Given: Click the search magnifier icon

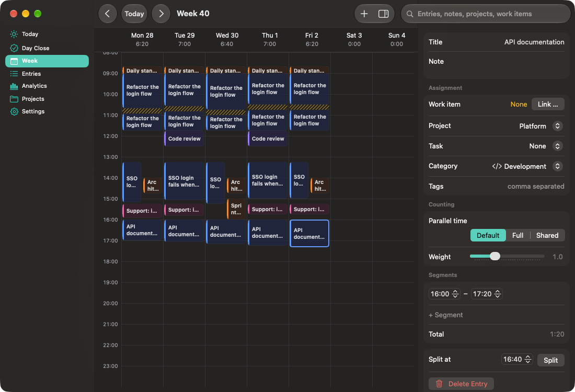Looking at the screenshot, I should click(410, 14).
